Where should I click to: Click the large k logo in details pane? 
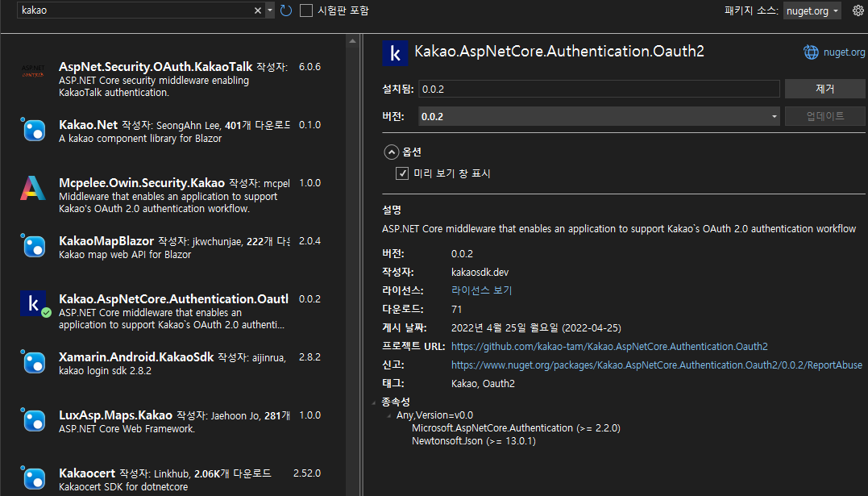coord(395,53)
